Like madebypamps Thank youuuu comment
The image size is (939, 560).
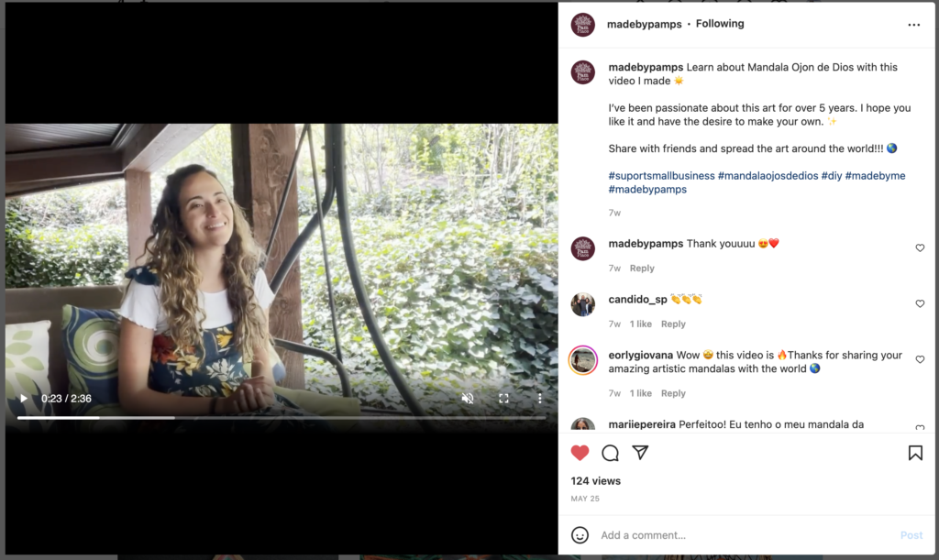[920, 247]
